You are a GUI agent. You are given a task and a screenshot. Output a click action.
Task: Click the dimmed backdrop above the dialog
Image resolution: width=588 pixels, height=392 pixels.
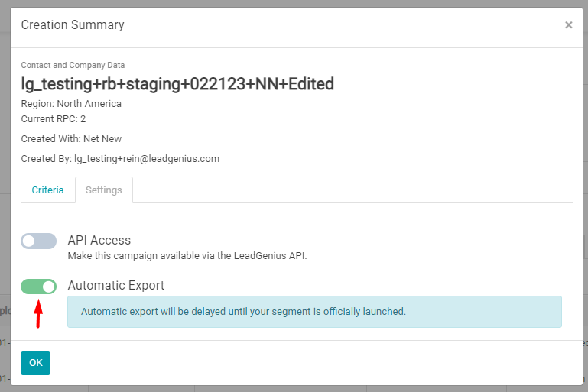[x=294, y=3]
